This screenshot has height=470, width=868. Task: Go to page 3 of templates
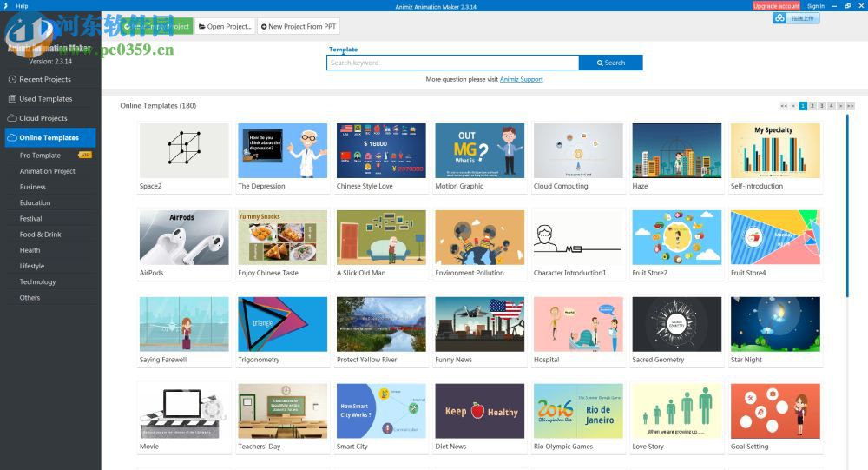[821, 106]
